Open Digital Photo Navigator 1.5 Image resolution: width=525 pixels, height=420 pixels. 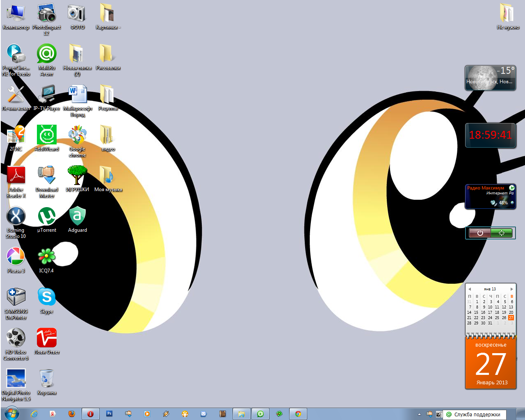pyautogui.click(x=16, y=385)
